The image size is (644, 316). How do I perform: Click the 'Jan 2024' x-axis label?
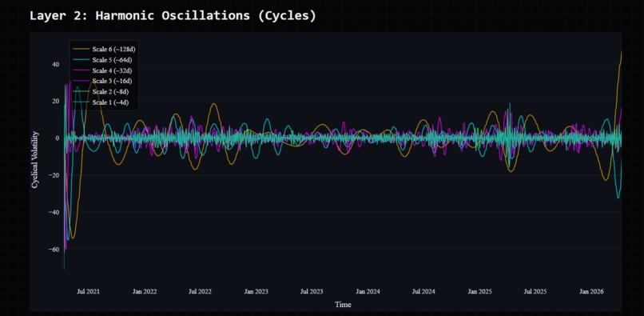[368, 291]
